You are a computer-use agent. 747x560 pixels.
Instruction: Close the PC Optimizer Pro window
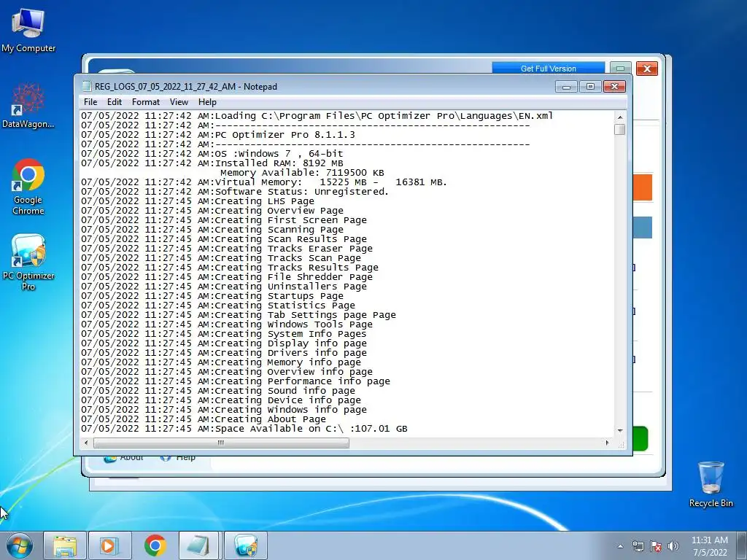point(647,69)
